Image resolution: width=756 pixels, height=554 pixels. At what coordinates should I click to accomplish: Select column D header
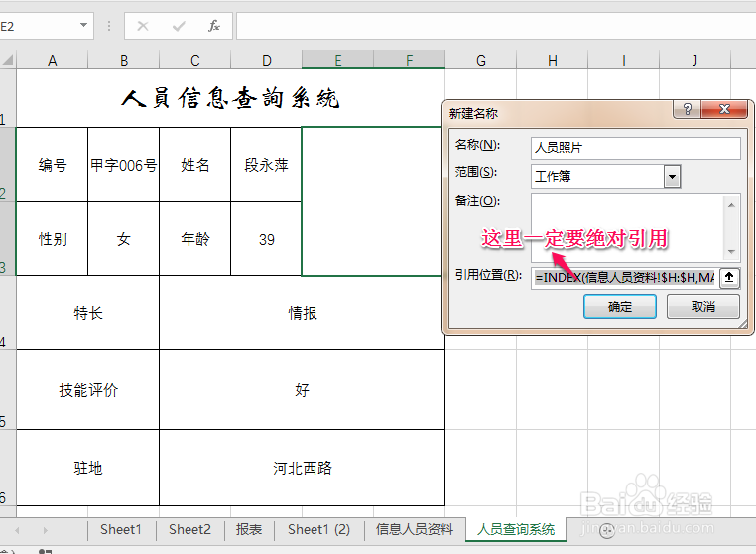(267, 60)
